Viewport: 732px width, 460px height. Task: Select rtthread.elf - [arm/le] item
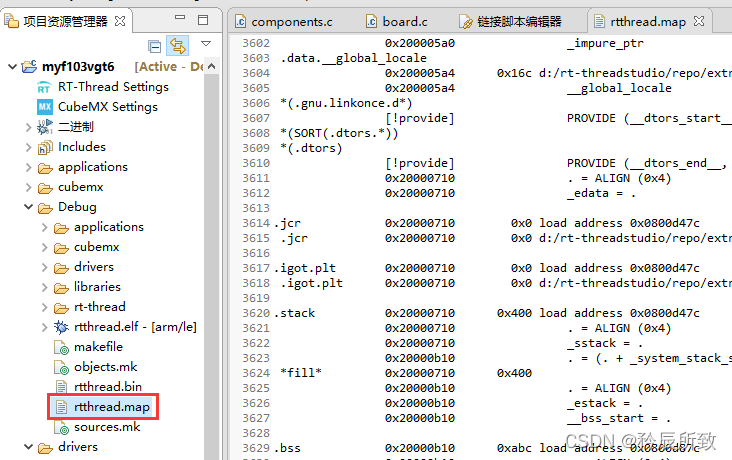click(135, 327)
